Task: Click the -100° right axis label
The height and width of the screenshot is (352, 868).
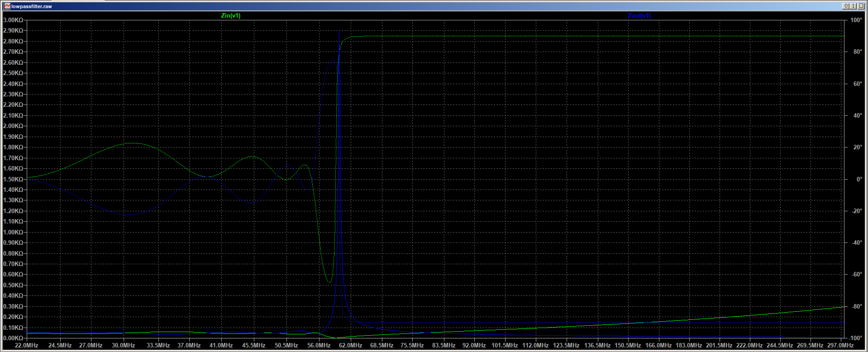Action: (855, 338)
